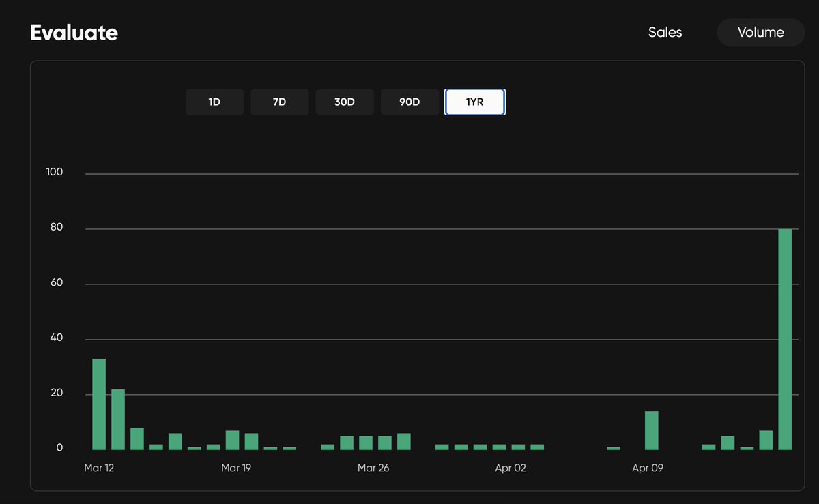Screen dimensions: 819x504
Task: Select the 1YR time range
Action: [475, 102]
